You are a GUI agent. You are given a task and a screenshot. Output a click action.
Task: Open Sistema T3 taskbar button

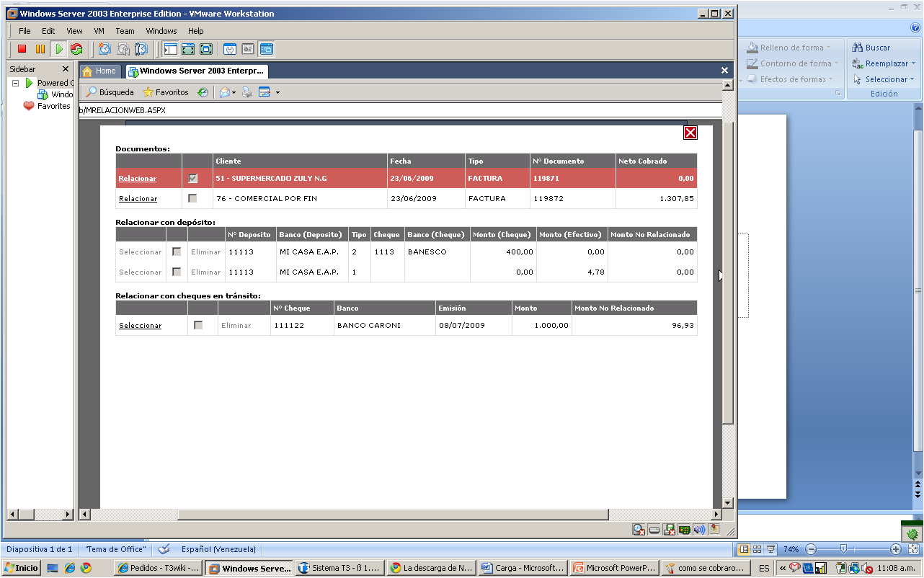[339, 568]
